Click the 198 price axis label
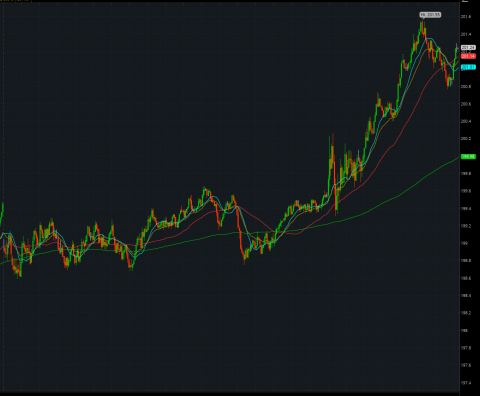480x396 pixels. point(464,330)
